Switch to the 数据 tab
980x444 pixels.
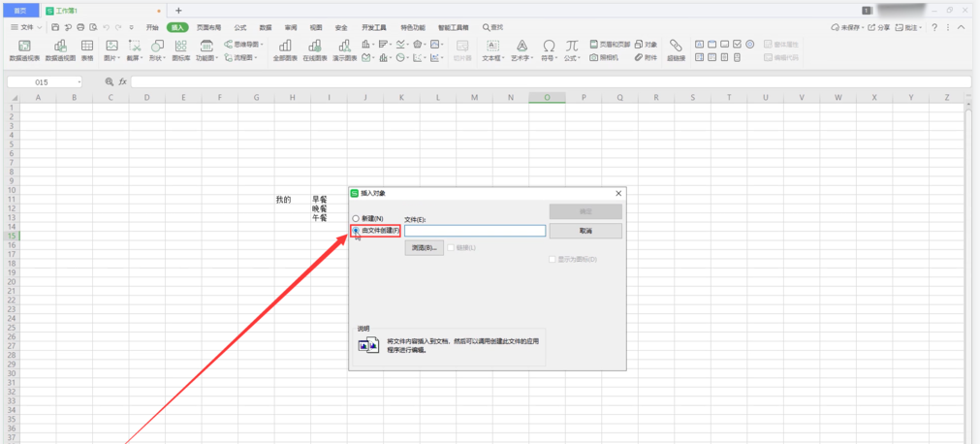266,27
